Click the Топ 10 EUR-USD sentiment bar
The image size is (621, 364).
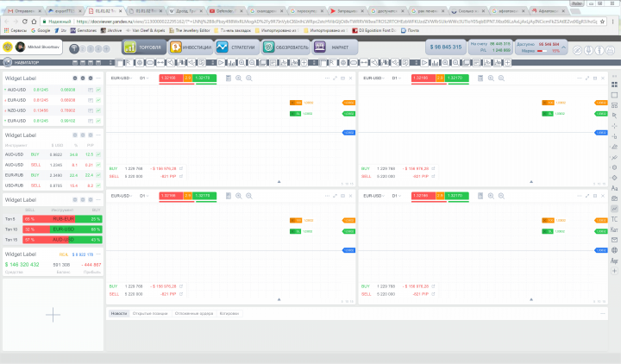coord(63,229)
